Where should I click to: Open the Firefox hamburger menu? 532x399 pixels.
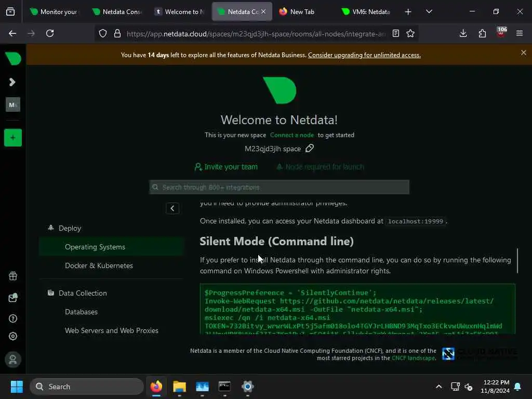[x=520, y=33]
